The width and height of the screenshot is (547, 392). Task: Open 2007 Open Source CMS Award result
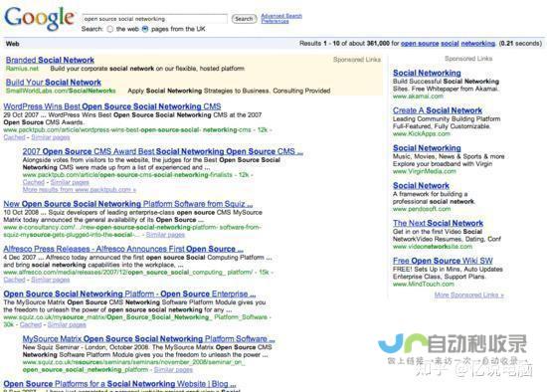162,151
